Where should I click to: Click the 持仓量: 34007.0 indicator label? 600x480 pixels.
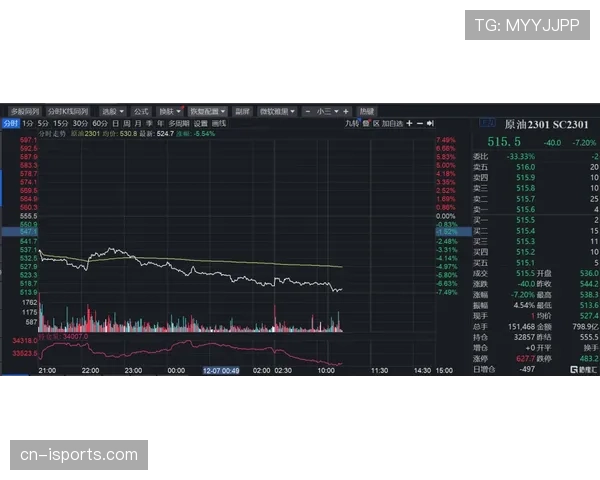pyautogui.click(x=63, y=336)
